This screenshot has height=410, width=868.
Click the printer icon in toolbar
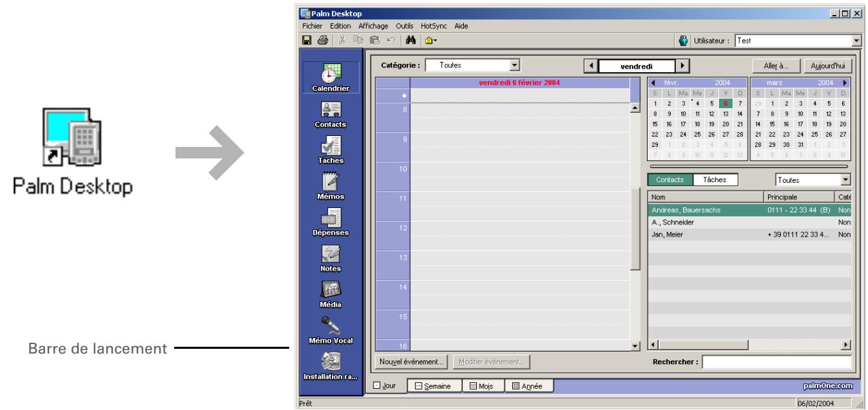[320, 41]
